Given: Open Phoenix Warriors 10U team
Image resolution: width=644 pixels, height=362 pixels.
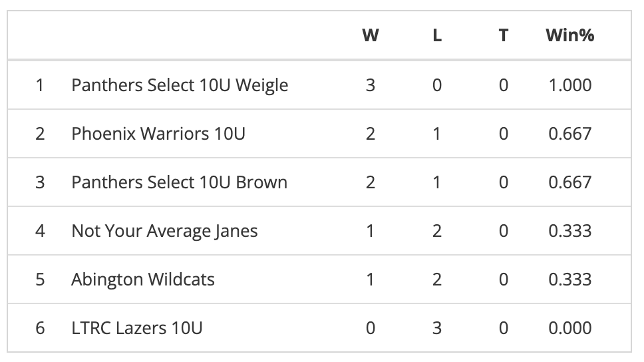Looking at the screenshot, I should tap(158, 134).
